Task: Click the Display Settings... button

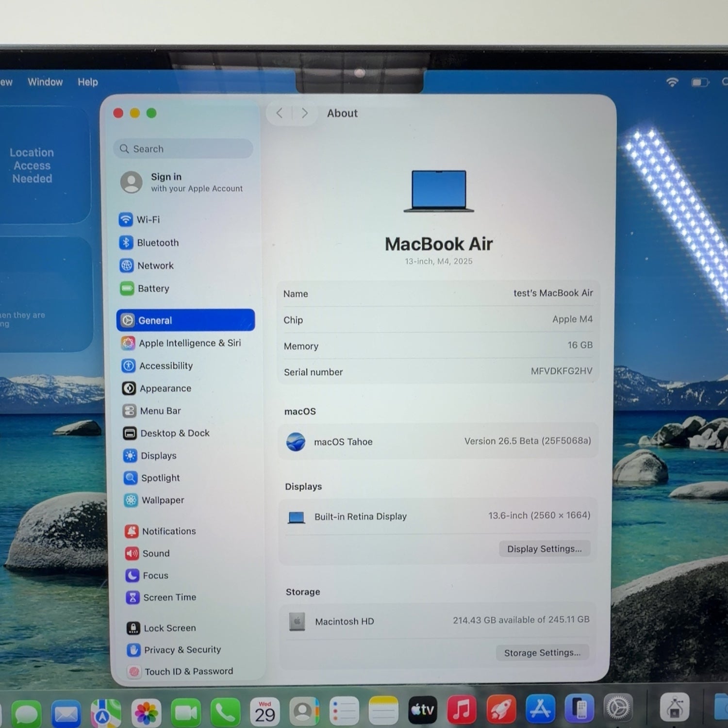Action: click(545, 549)
